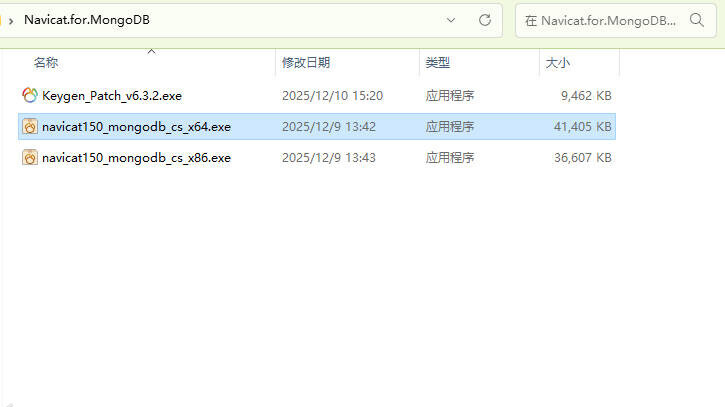The height and width of the screenshot is (407, 725).
Task: Refresh the Navicat.for.MongoDB folder view
Action: tap(485, 20)
